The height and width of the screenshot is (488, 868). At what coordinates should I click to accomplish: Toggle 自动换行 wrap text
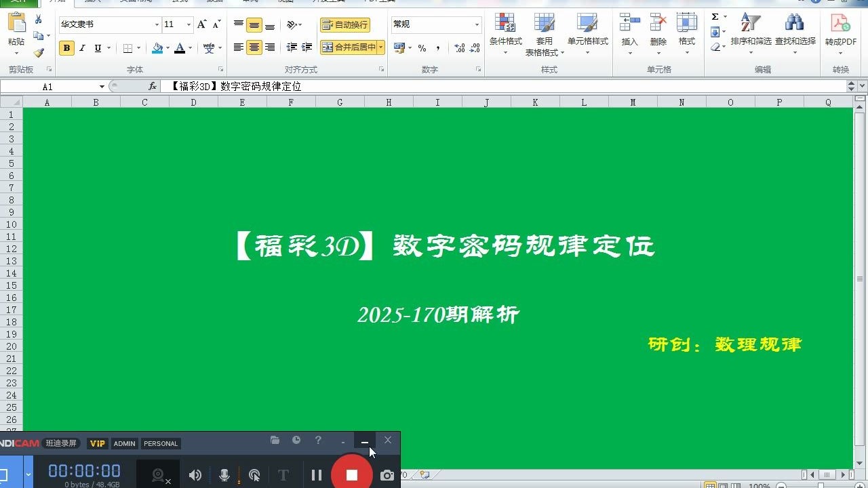click(x=345, y=25)
